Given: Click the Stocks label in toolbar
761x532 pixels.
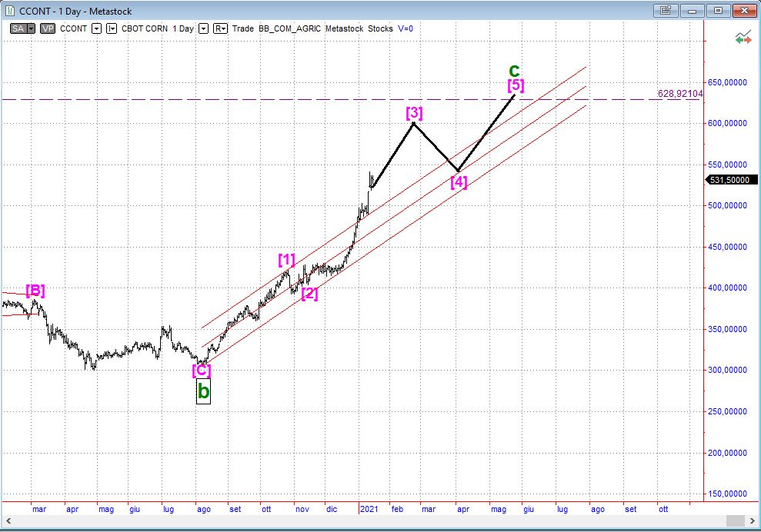Looking at the screenshot, I should (x=380, y=28).
